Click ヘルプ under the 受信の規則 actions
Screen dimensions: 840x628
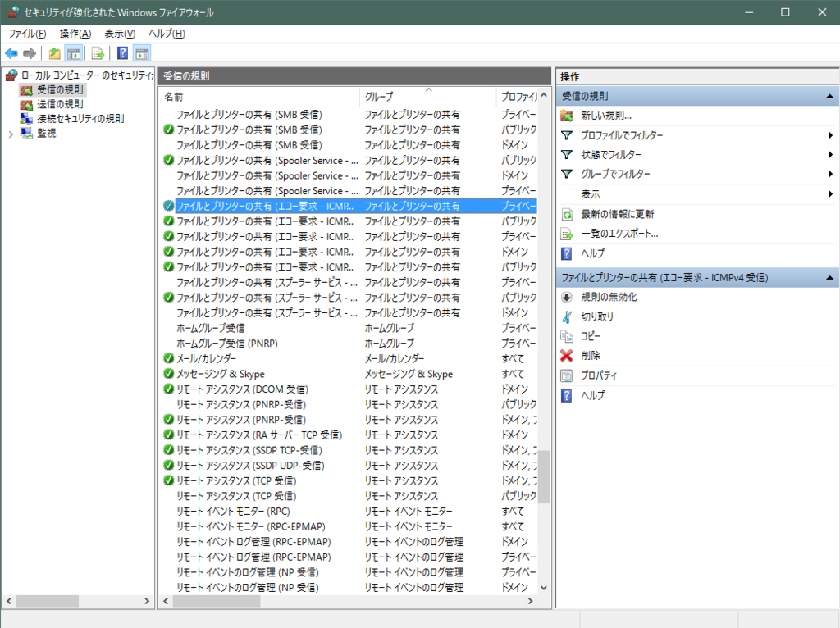coord(592,253)
